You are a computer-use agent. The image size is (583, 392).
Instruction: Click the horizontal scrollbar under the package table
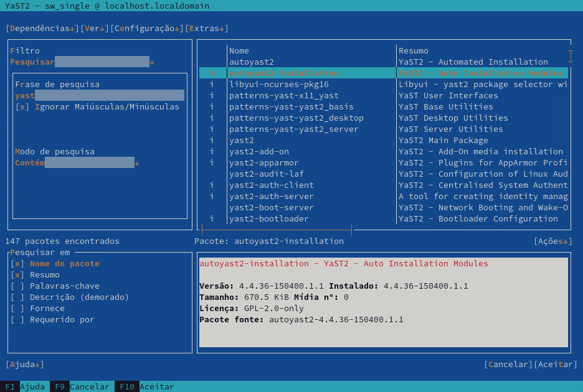coord(277,230)
